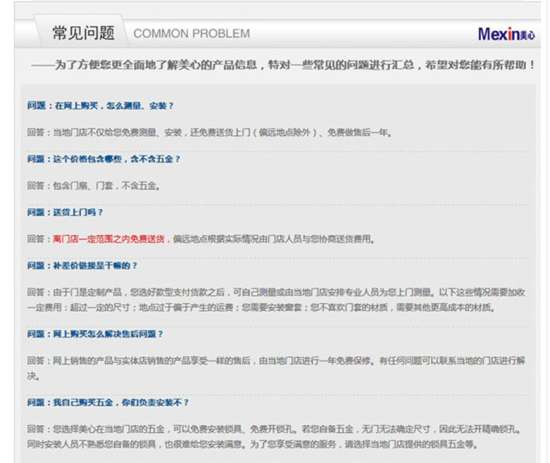Select the 常见问题 tab header
Image resolution: width=550 pixels, height=463 pixels.
(83, 33)
